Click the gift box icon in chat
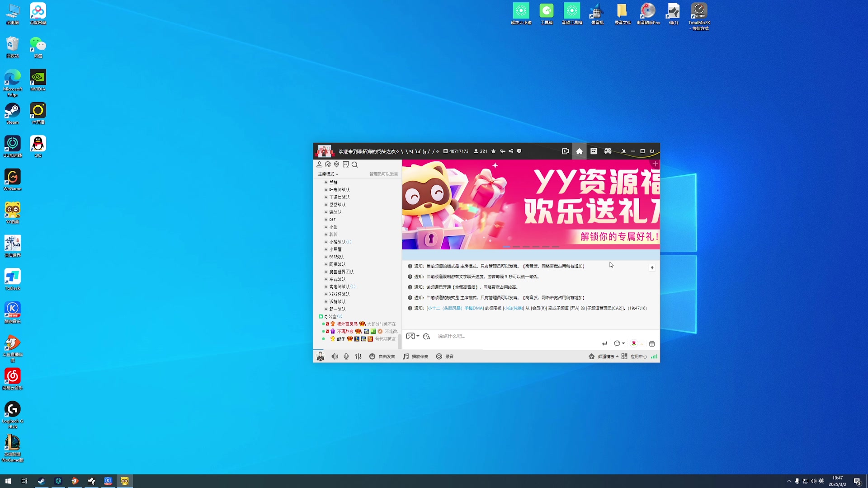This screenshot has height=488, width=868. click(652, 344)
